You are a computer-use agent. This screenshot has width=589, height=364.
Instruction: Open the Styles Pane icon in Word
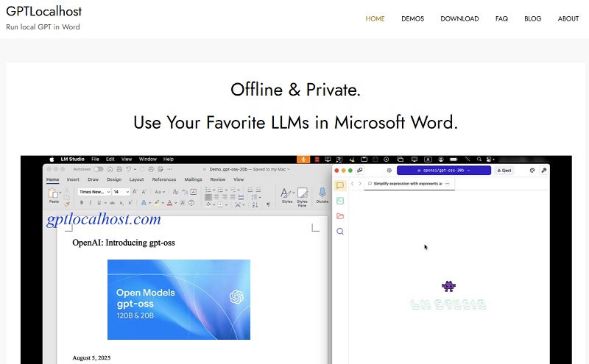[302, 196]
